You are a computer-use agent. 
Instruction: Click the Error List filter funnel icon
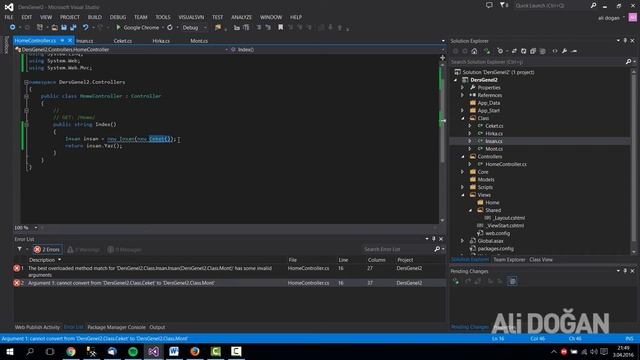coord(20,249)
